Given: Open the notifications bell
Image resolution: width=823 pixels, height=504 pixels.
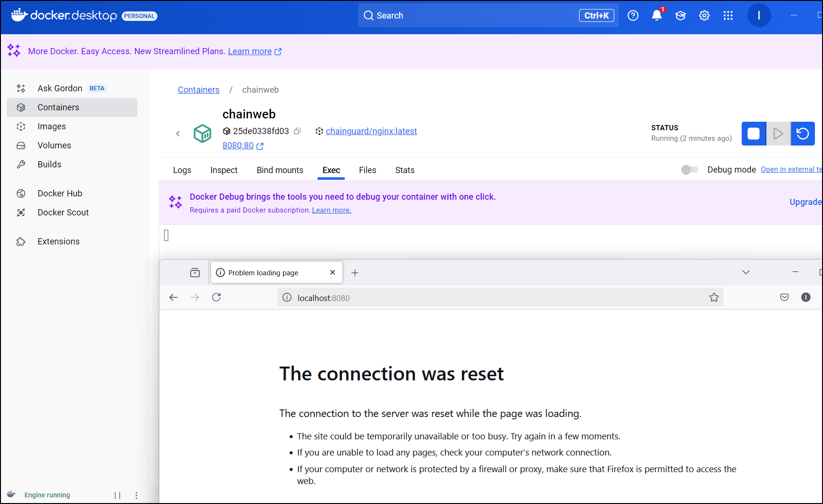Looking at the screenshot, I should point(657,16).
